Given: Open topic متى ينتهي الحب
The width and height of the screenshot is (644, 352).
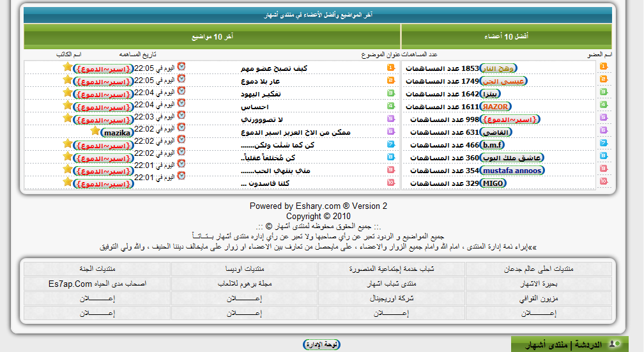Looking at the screenshot, I should pos(275,171).
